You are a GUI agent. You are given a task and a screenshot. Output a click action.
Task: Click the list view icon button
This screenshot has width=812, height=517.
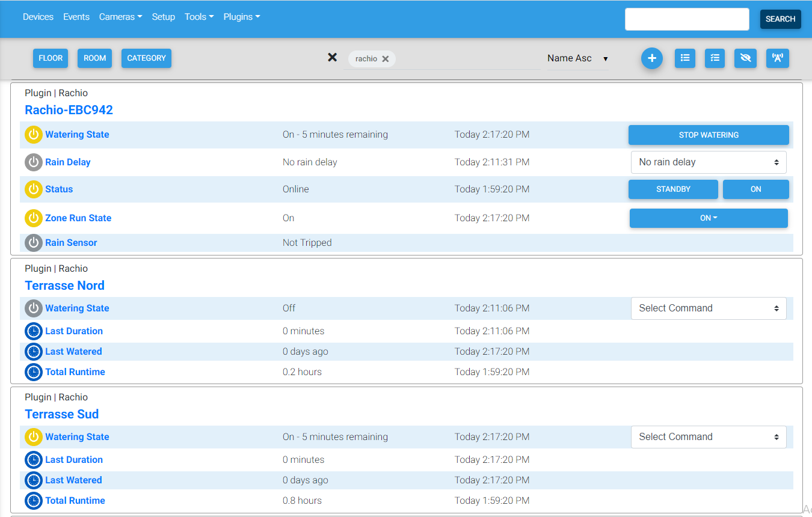point(684,58)
